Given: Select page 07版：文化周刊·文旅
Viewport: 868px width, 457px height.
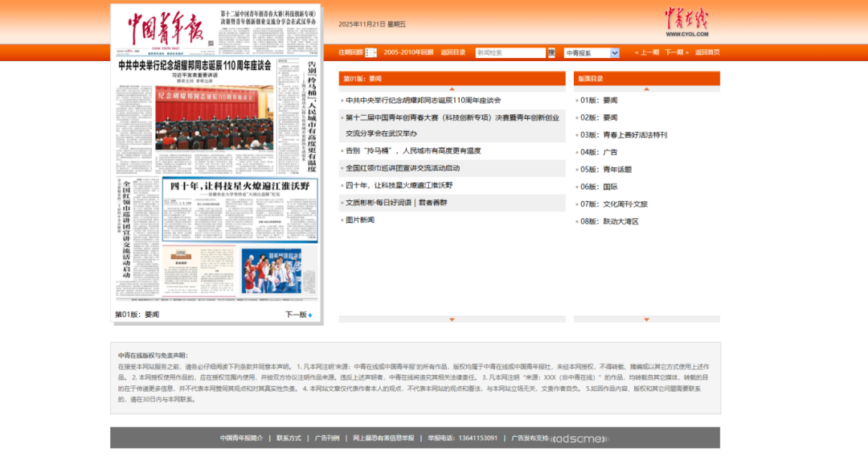Looking at the screenshot, I should coord(614,204).
